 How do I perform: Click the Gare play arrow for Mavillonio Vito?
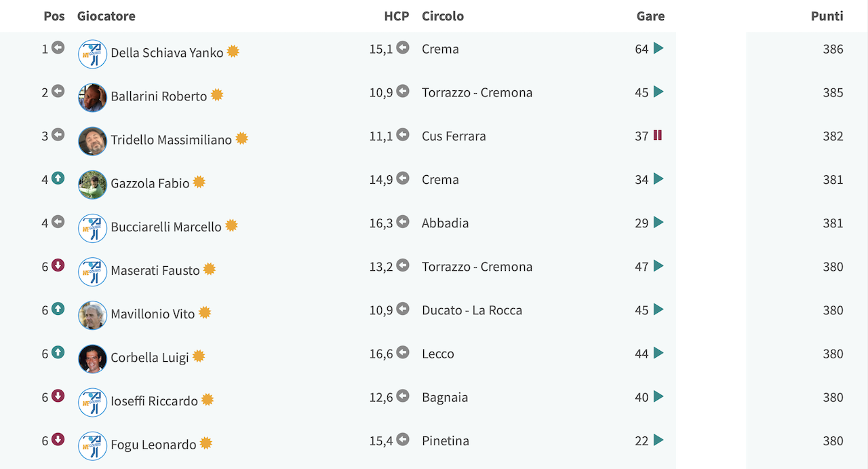658,309
